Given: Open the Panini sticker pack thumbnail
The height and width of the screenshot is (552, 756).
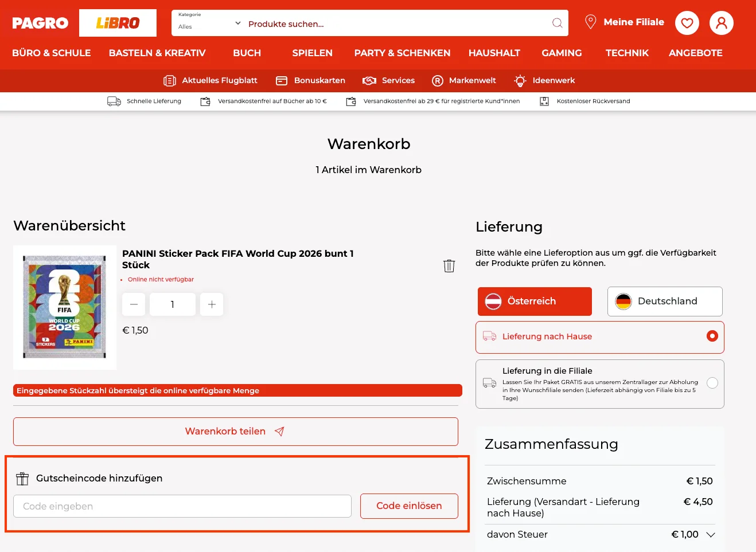Looking at the screenshot, I should coord(65,307).
